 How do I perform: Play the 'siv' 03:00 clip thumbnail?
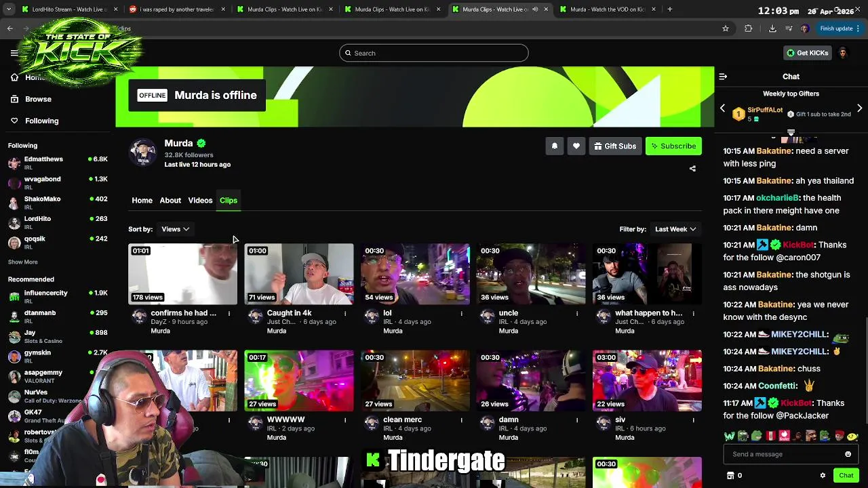[x=647, y=381]
